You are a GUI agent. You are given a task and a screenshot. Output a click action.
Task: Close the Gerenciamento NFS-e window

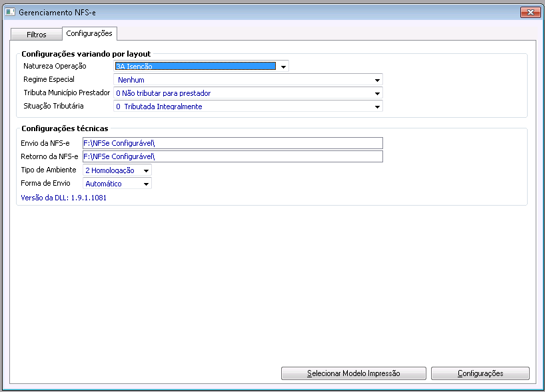tap(529, 13)
